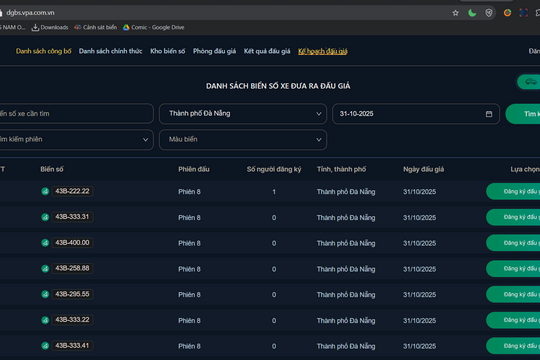Image resolution: width=540 pixels, height=360 pixels.
Task: Click the address bar URL dgbs.vpa.com.vn
Action: pyautogui.click(x=30, y=13)
